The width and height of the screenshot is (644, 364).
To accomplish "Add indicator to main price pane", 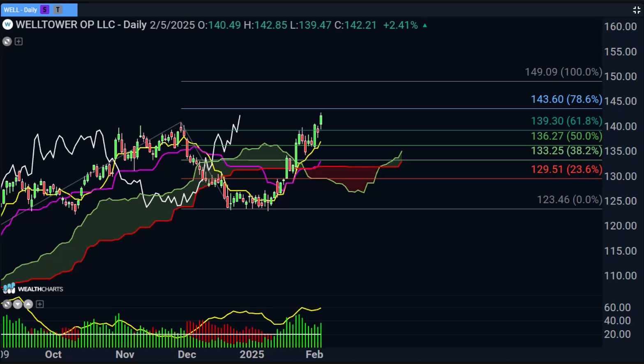I will [x=18, y=41].
